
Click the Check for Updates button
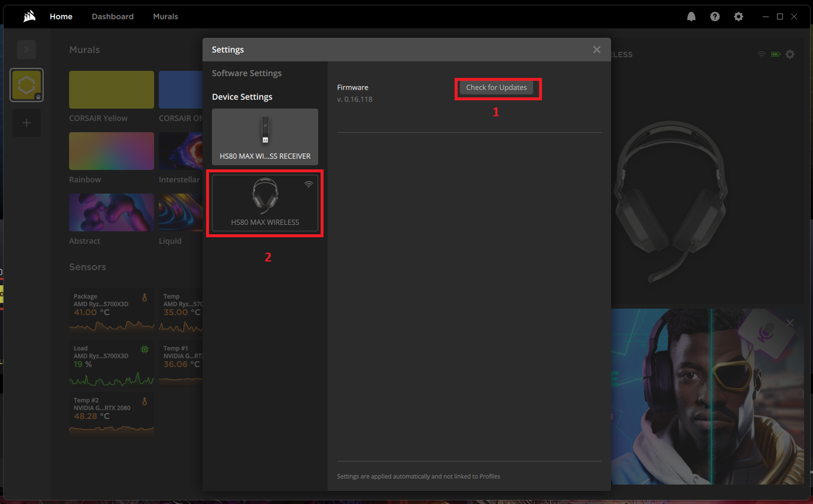click(x=497, y=87)
